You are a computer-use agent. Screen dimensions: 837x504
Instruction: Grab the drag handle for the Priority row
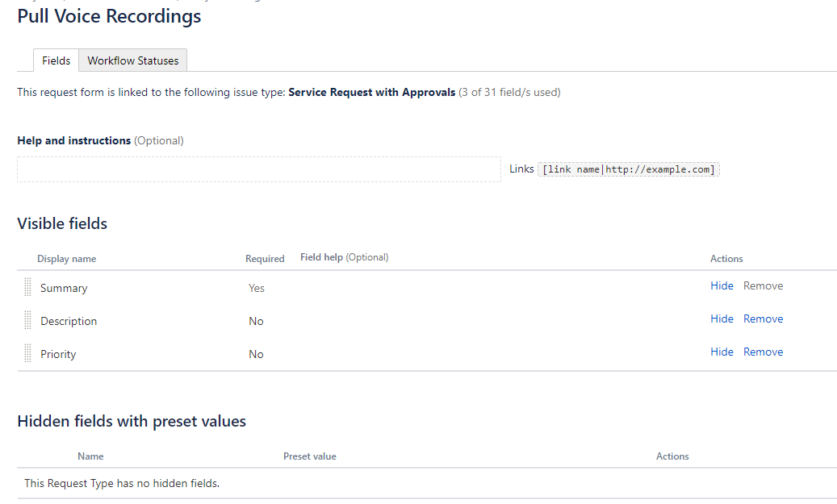[27, 353]
